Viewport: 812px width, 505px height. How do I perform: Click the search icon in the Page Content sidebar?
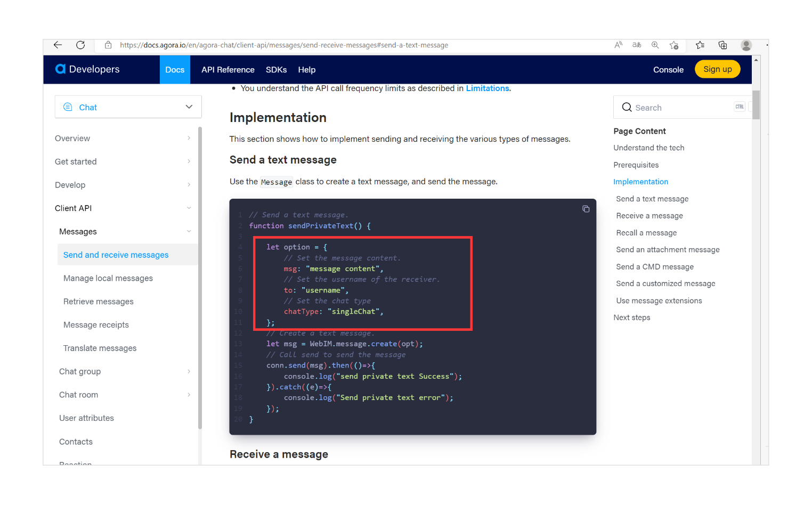pos(627,107)
